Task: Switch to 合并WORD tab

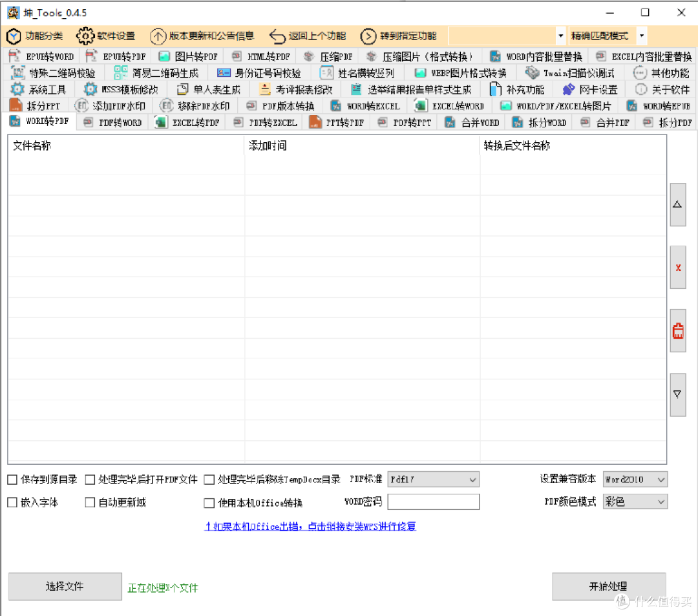Action: point(472,122)
